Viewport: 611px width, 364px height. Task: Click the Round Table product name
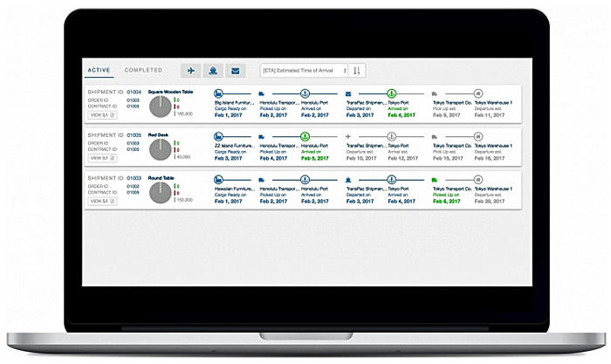pyautogui.click(x=161, y=178)
